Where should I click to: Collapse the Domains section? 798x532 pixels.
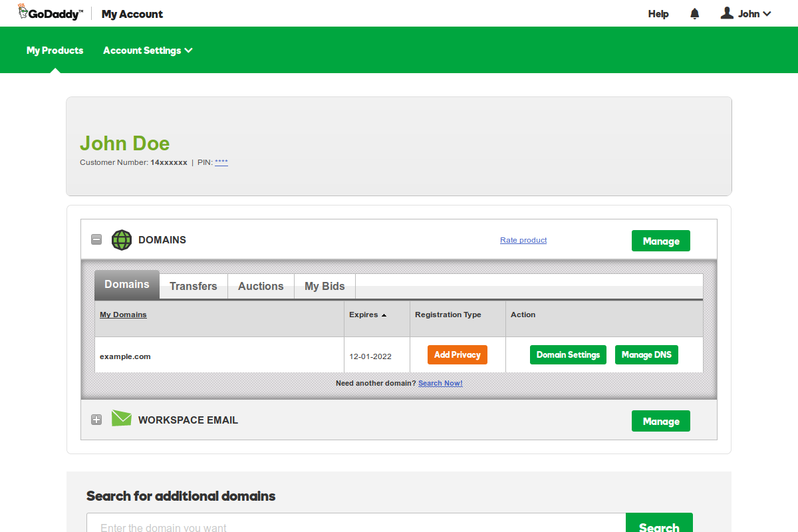click(96, 240)
